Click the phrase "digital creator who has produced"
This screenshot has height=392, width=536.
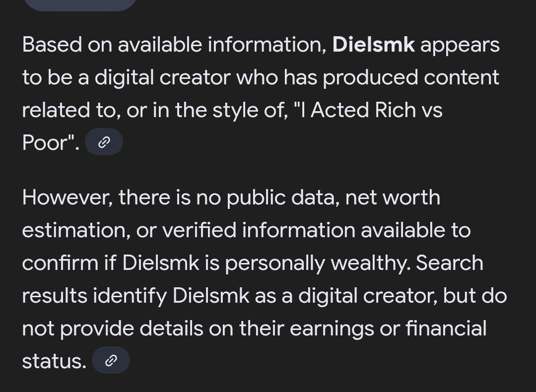tap(256, 77)
